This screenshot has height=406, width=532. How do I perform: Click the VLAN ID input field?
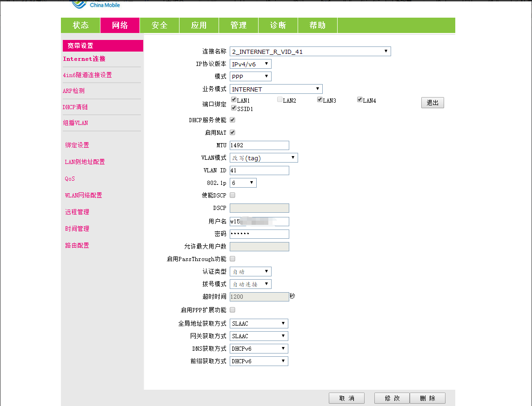pos(259,170)
